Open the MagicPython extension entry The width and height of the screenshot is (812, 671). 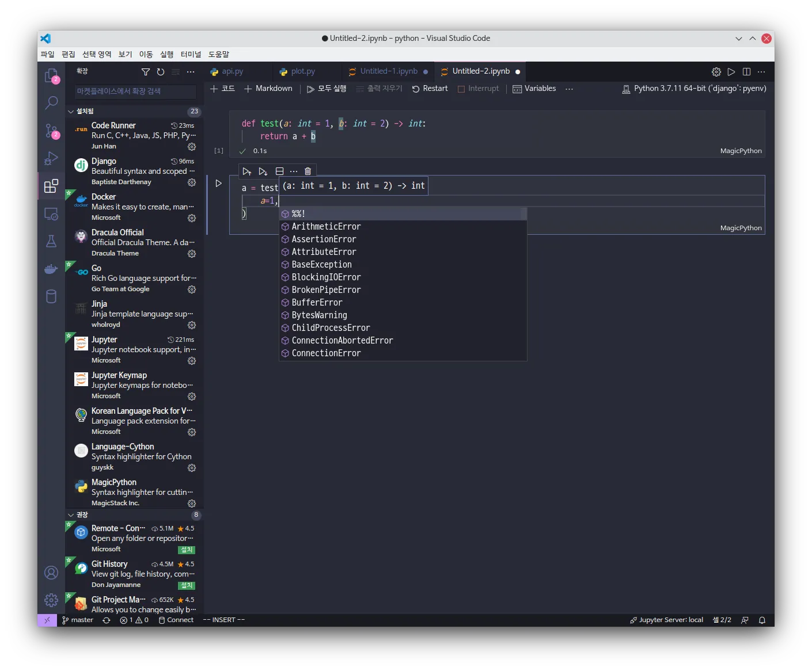coord(135,492)
